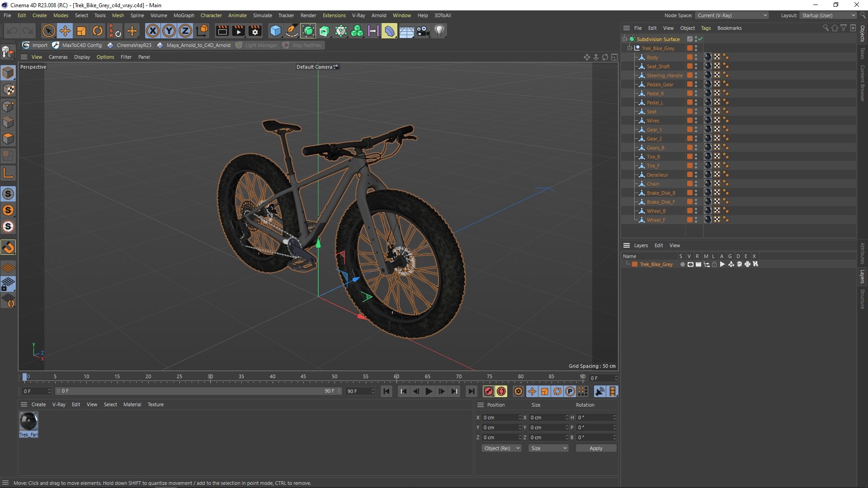Click the orange layer color of Body
This screenshot has width=868, height=488.
[690, 57]
